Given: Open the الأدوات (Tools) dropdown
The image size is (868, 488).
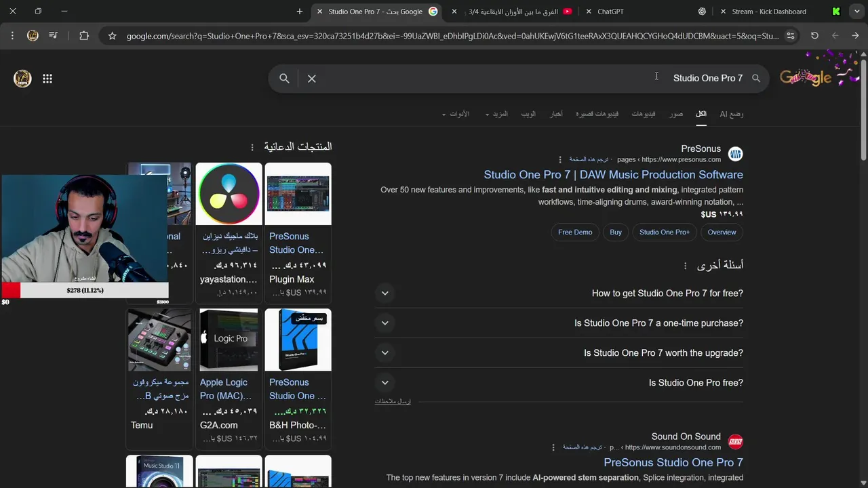Looking at the screenshot, I should pos(456,114).
